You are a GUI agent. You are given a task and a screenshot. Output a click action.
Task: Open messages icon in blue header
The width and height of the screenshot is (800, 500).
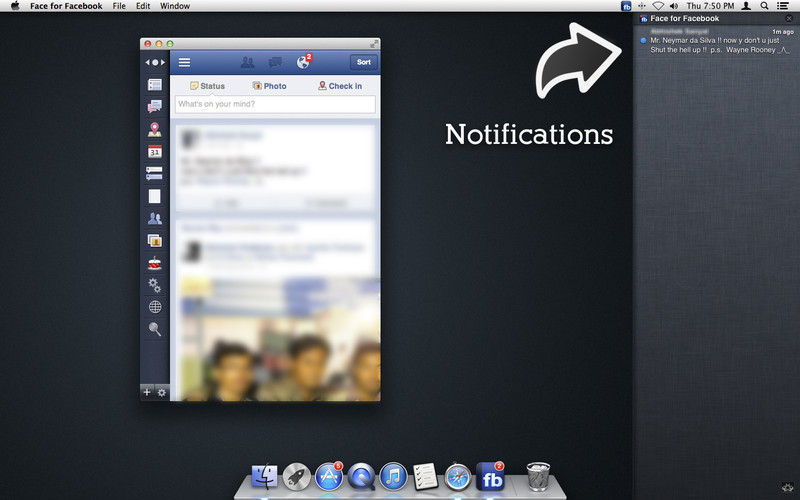click(275, 62)
